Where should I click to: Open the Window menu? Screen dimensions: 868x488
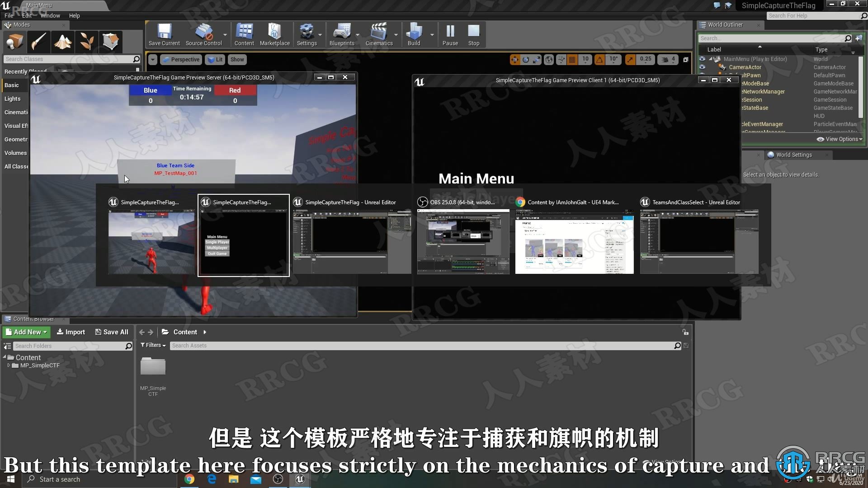50,15
